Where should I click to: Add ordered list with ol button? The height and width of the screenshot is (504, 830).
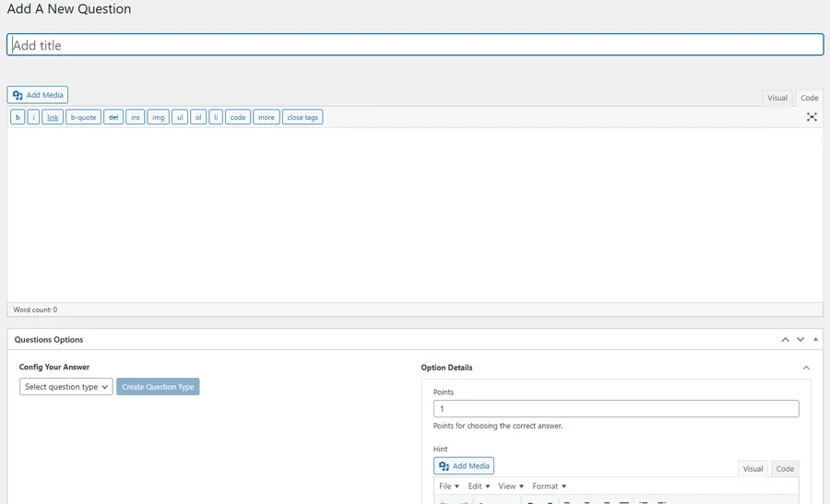[x=198, y=117]
